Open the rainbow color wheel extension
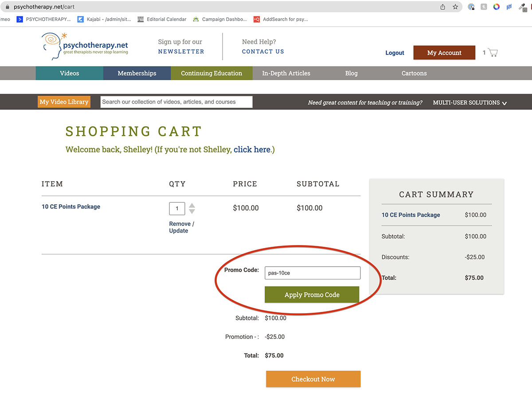The width and height of the screenshot is (532, 396). point(497,7)
